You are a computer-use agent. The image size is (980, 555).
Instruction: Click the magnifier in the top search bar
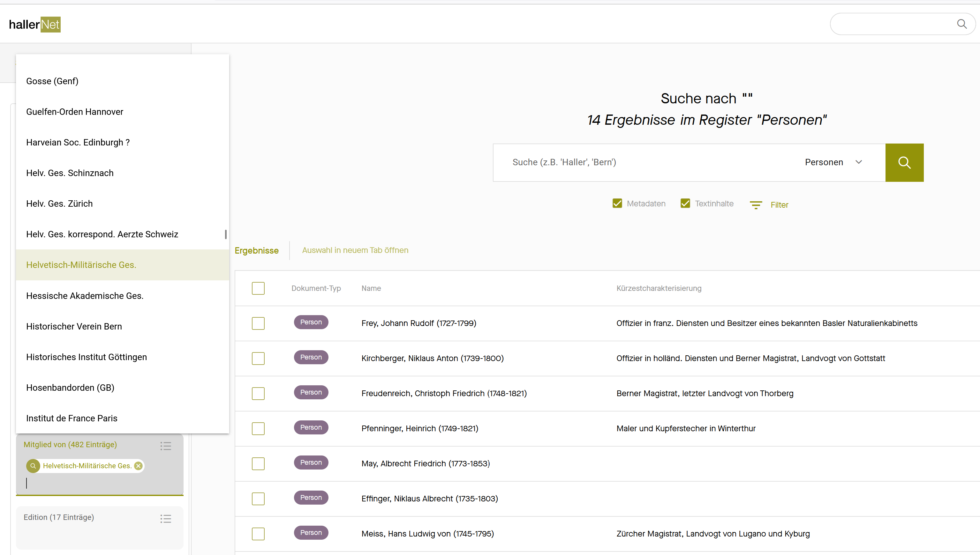click(962, 24)
